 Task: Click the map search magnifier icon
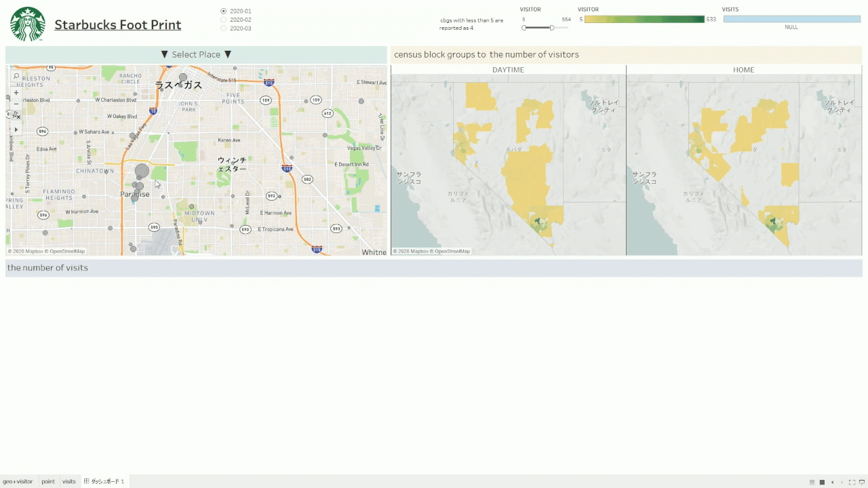click(x=16, y=77)
